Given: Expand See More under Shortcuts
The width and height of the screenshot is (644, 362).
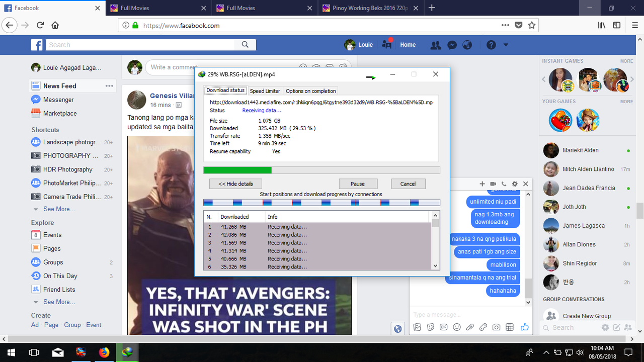Looking at the screenshot, I should [x=59, y=209].
